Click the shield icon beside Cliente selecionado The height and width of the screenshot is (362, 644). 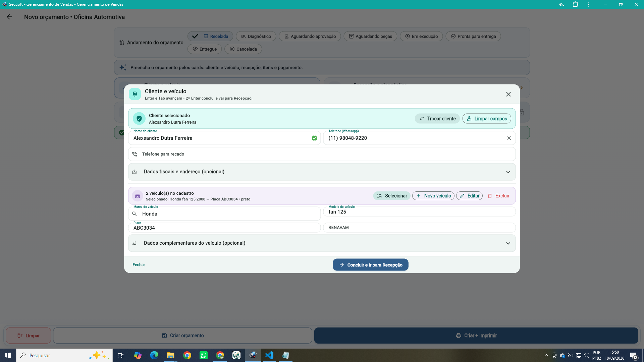pos(139,119)
